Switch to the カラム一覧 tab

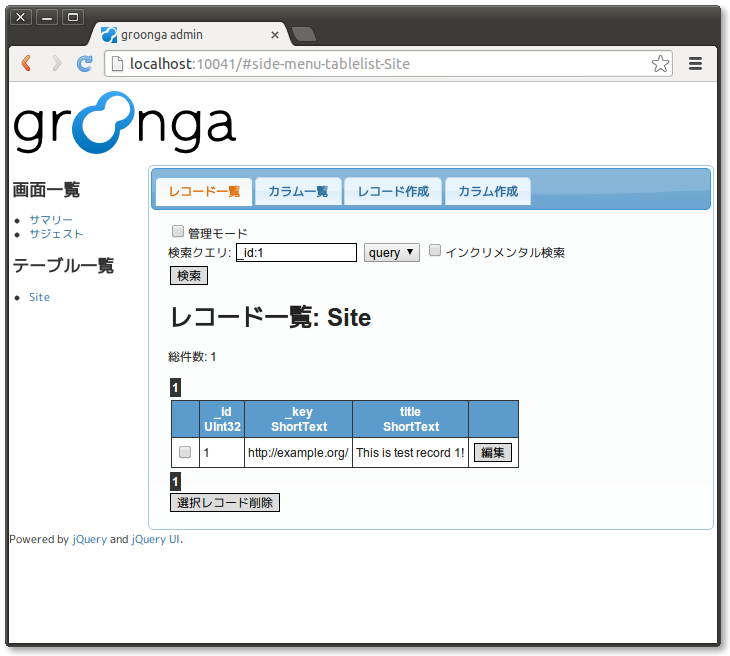(298, 191)
